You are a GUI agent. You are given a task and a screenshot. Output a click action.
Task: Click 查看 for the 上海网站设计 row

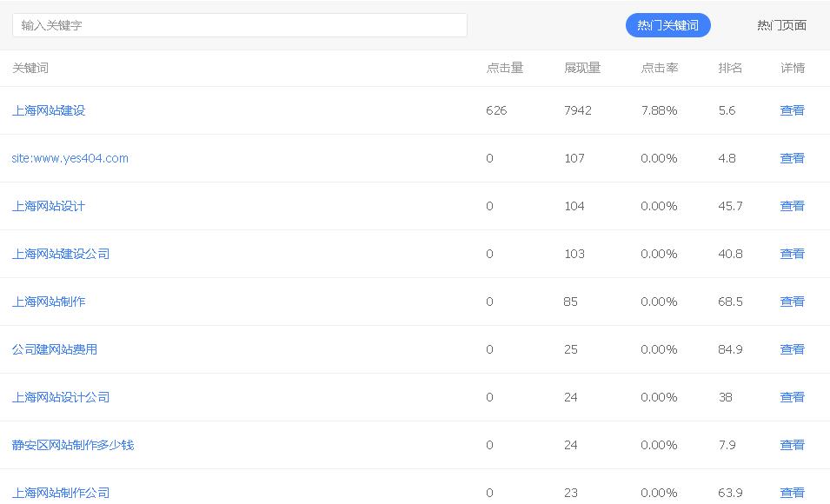792,206
